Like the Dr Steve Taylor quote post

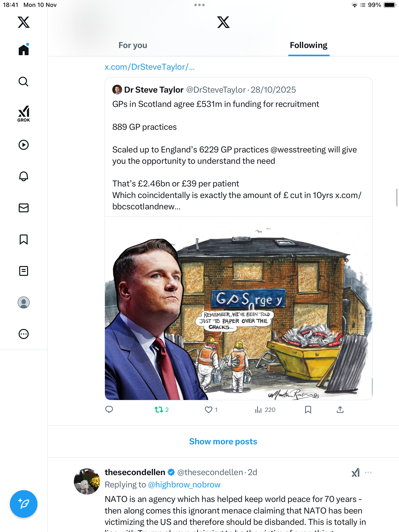[x=209, y=410]
